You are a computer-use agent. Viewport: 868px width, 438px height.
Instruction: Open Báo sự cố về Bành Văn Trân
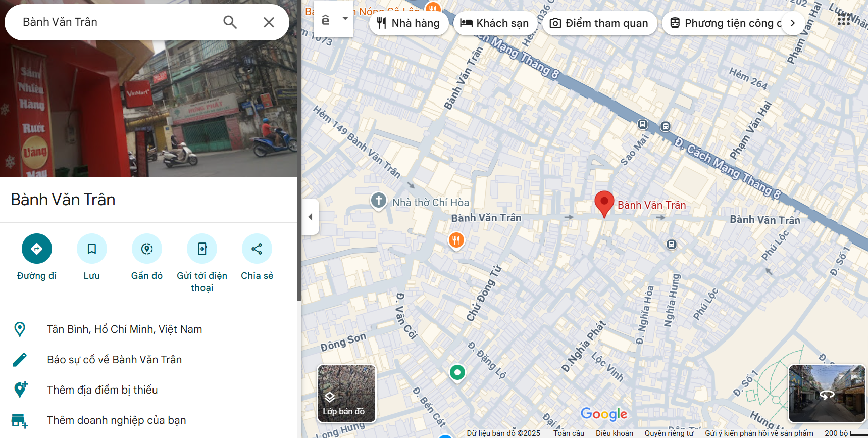pos(114,360)
